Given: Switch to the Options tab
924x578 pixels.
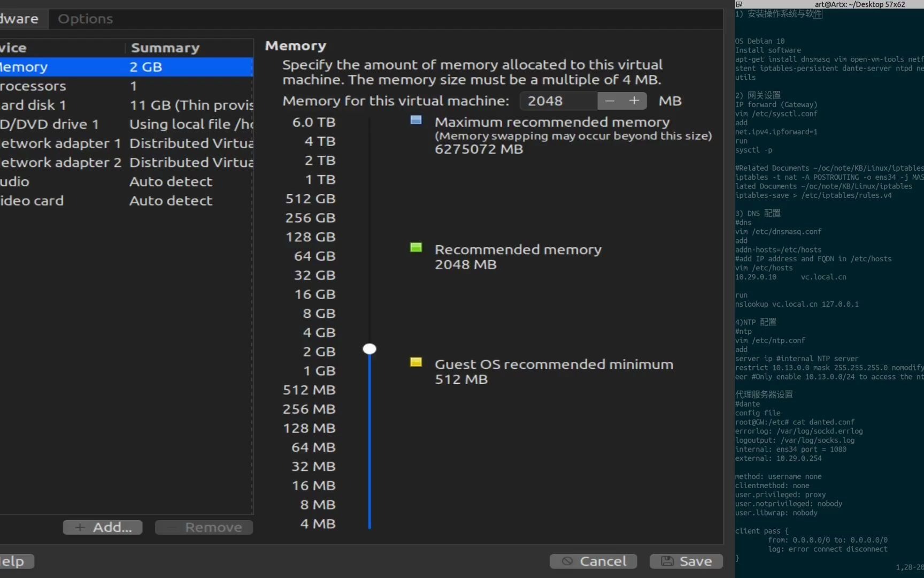Looking at the screenshot, I should 85,19.
